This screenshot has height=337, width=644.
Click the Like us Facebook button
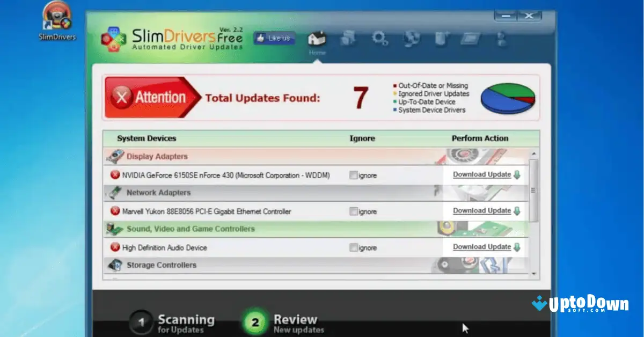274,38
